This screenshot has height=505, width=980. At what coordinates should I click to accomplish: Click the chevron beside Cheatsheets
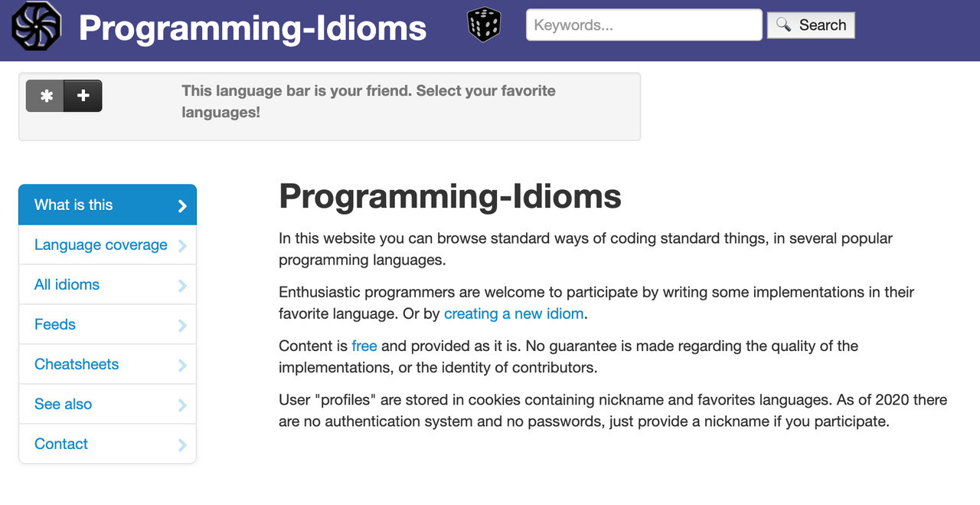coord(182,365)
